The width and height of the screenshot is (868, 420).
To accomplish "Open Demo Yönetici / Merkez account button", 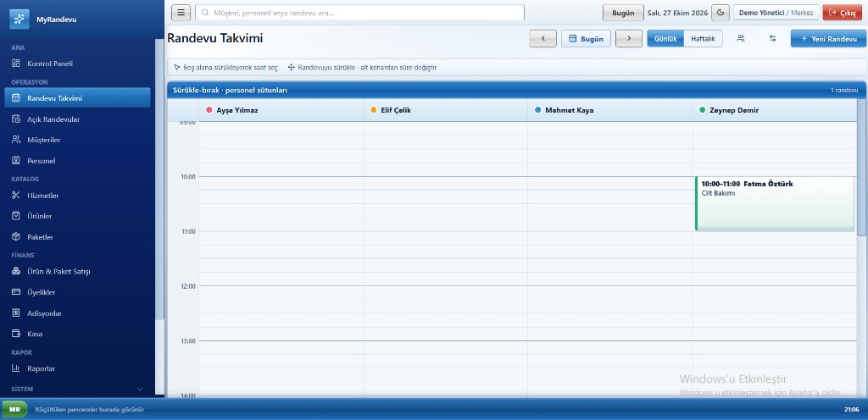I will click(x=776, y=13).
